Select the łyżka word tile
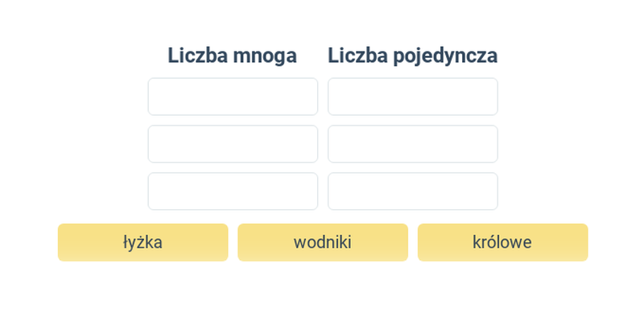The image size is (644, 322). pos(143,242)
